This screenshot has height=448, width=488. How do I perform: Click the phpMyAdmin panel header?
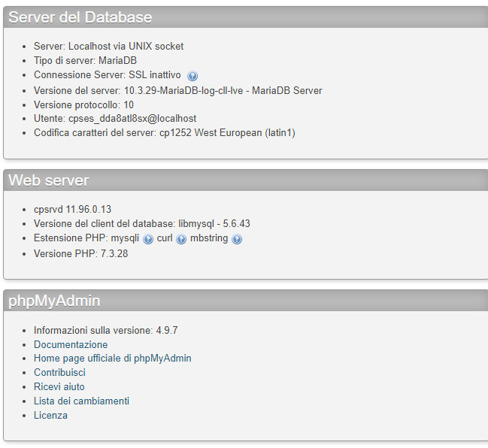coord(246,301)
